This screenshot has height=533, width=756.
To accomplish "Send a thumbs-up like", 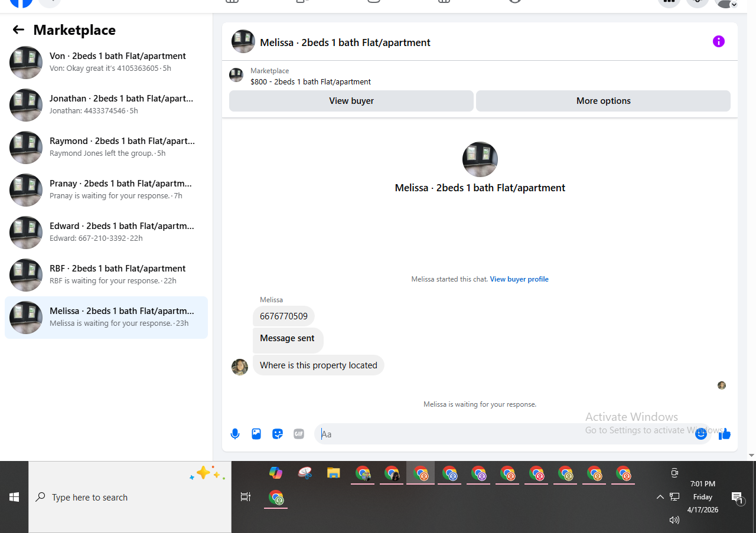I will point(725,434).
